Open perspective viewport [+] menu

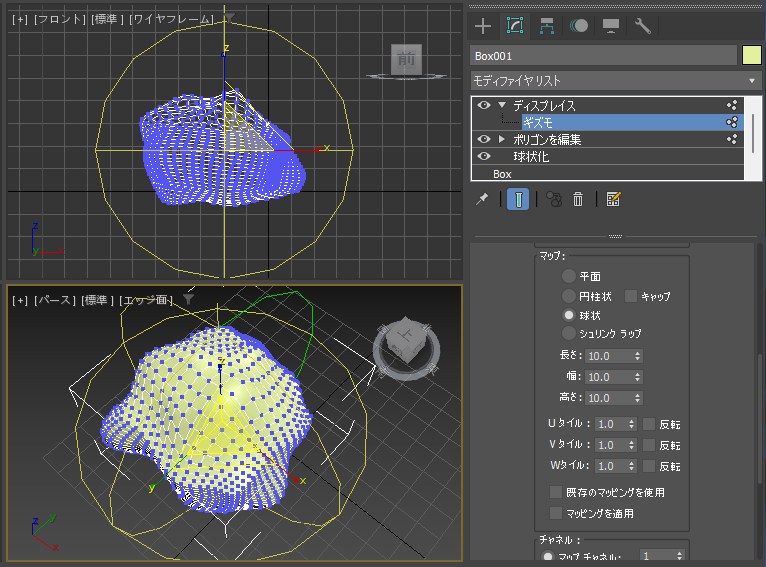(x=21, y=300)
